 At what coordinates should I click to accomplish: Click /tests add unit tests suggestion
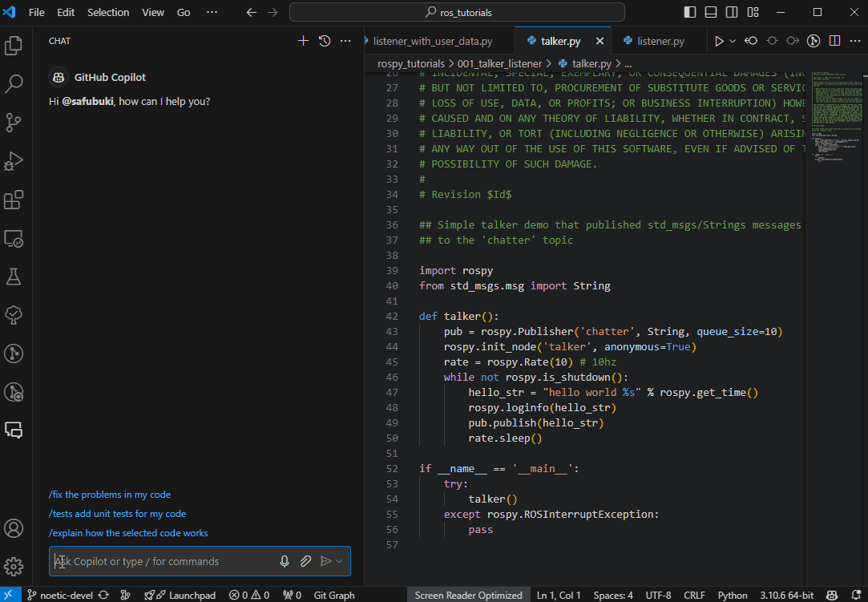tap(117, 514)
